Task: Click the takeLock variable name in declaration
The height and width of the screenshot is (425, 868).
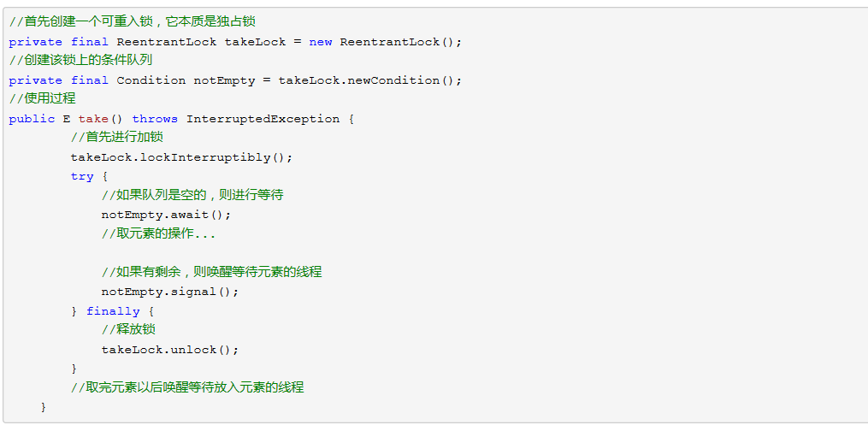Action: coord(255,42)
